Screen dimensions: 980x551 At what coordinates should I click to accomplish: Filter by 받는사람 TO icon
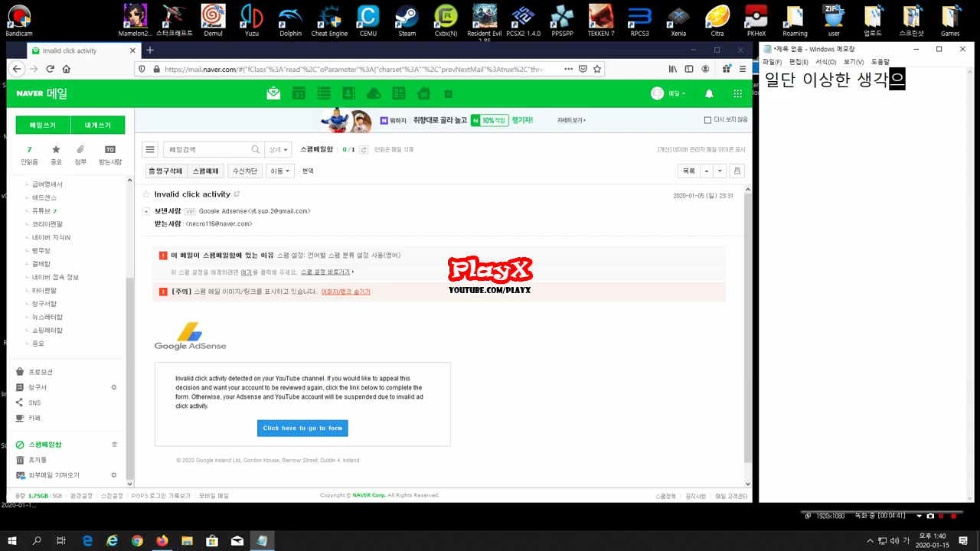(x=110, y=155)
